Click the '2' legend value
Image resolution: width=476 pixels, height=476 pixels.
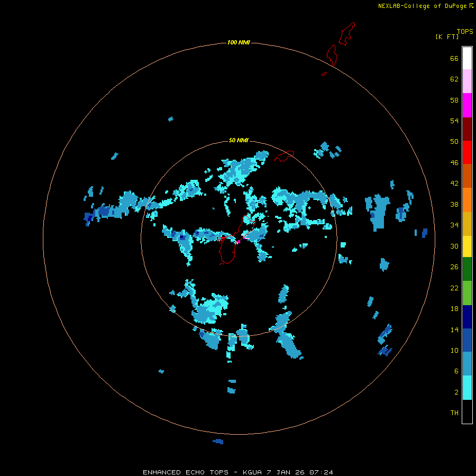(x=456, y=392)
